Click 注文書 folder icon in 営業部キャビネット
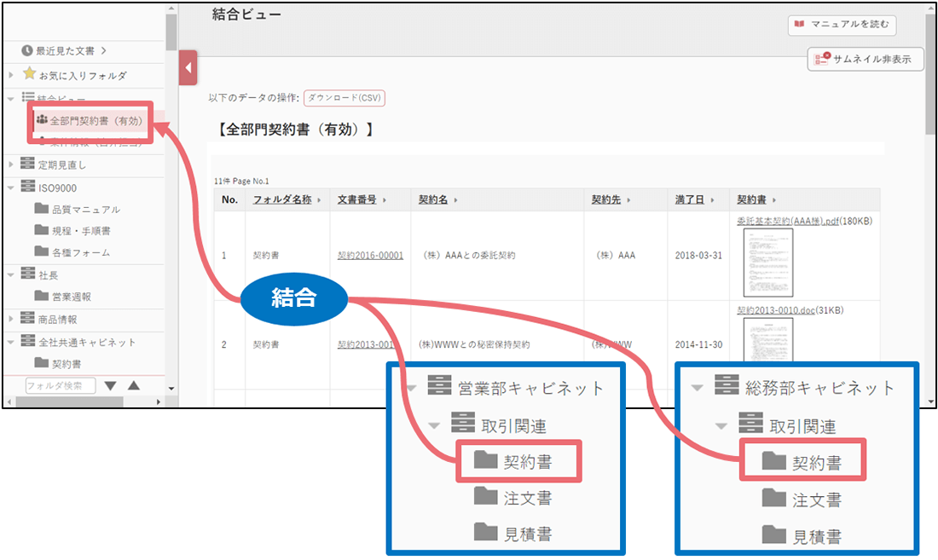Viewport: 938px width, 560px height. [486, 495]
